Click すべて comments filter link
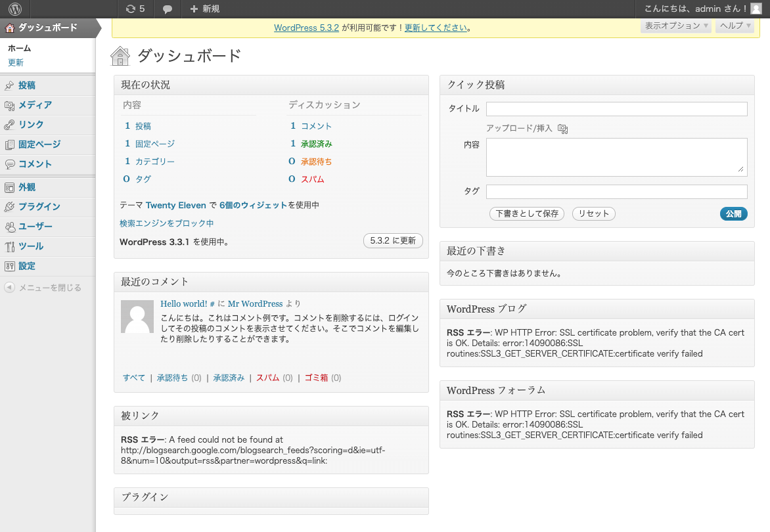Image resolution: width=770 pixels, height=532 pixels. (x=134, y=378)
